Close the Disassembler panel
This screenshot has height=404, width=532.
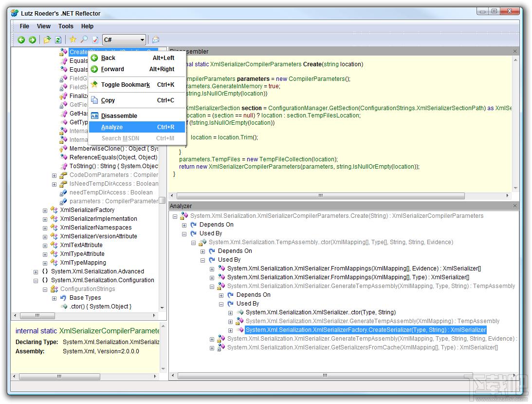point(514,51)
